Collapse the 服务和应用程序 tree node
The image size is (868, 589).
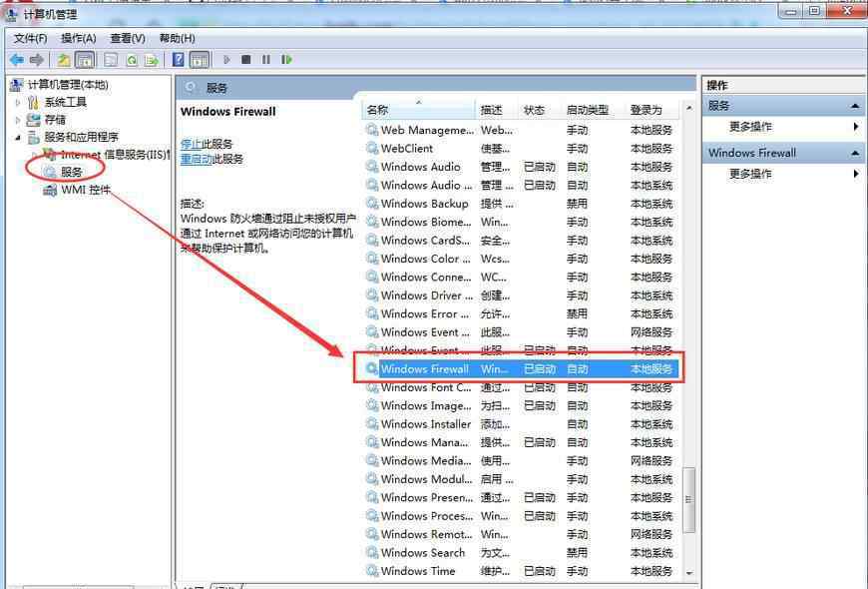pos(18,137)
